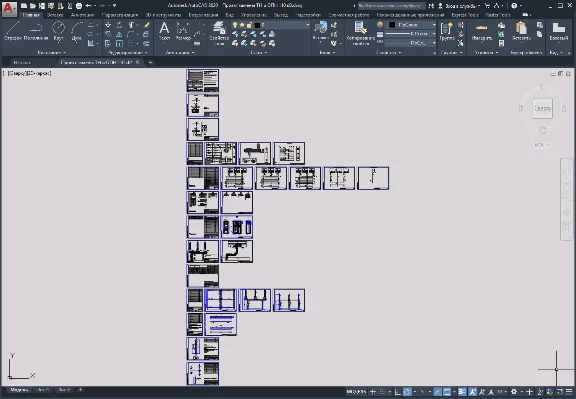Click the Measure (Измерить) tool
This screenshot has width=576, height=399.
[x=482, y=31]
